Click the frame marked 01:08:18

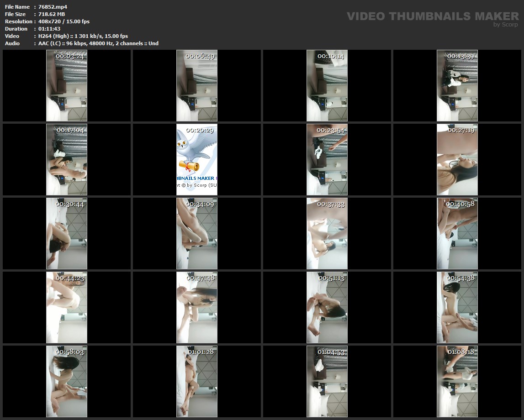point(457,382)
